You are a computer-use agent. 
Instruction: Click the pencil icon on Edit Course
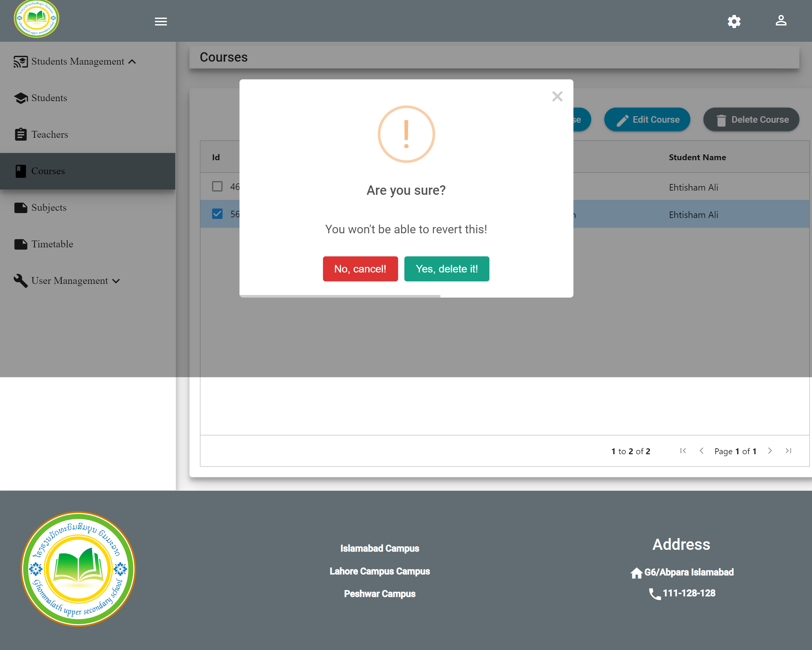622,120
